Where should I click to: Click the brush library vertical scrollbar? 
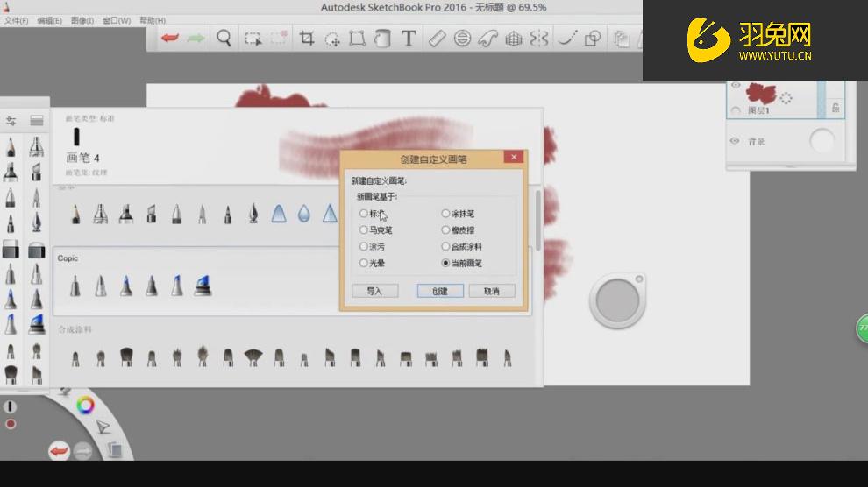(x=537, y=220)
